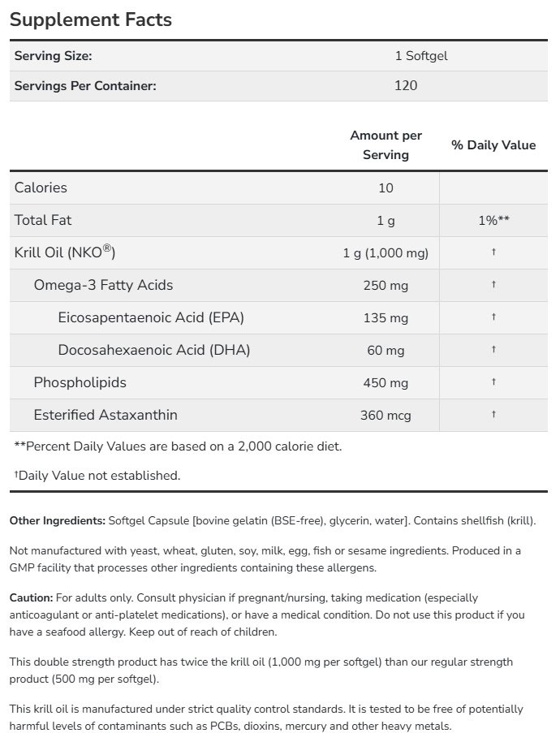Click the dagger symbol in the Phospholipids row
The image size is (560, 733).
tap(493, 382)
